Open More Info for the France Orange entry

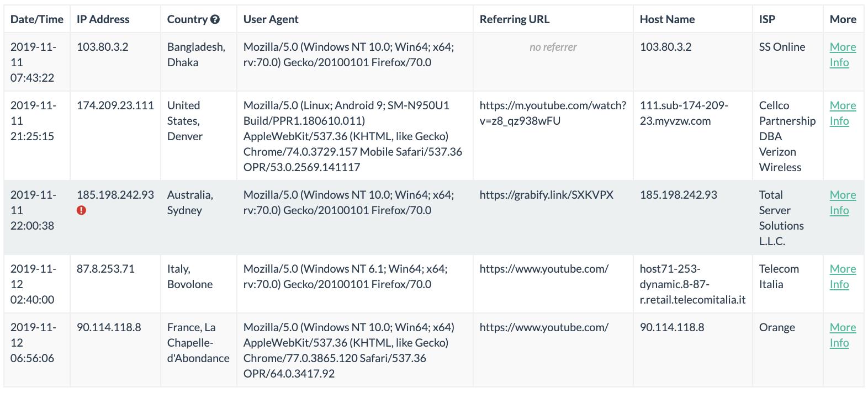tap(843, 335)
